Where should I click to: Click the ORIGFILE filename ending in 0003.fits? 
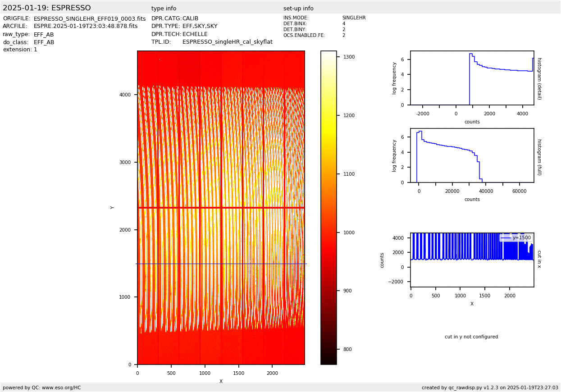click(90, 19)
